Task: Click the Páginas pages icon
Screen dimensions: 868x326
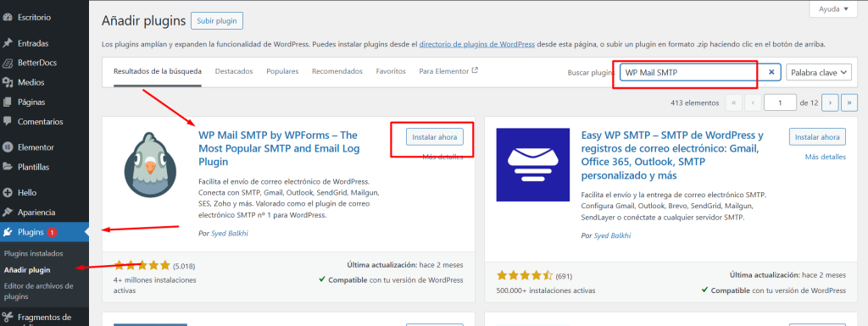Action: click(x=8, y=102)
